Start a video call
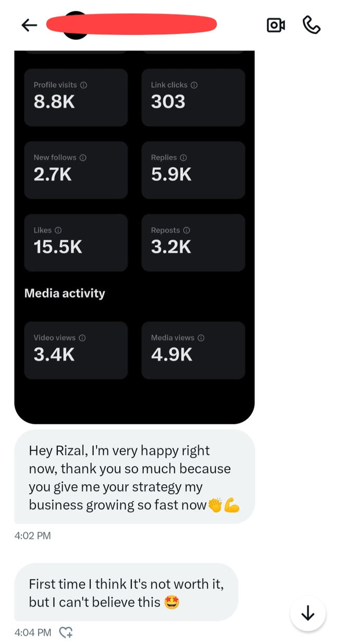This screenshot has height=644, width=344. (276, 25)
